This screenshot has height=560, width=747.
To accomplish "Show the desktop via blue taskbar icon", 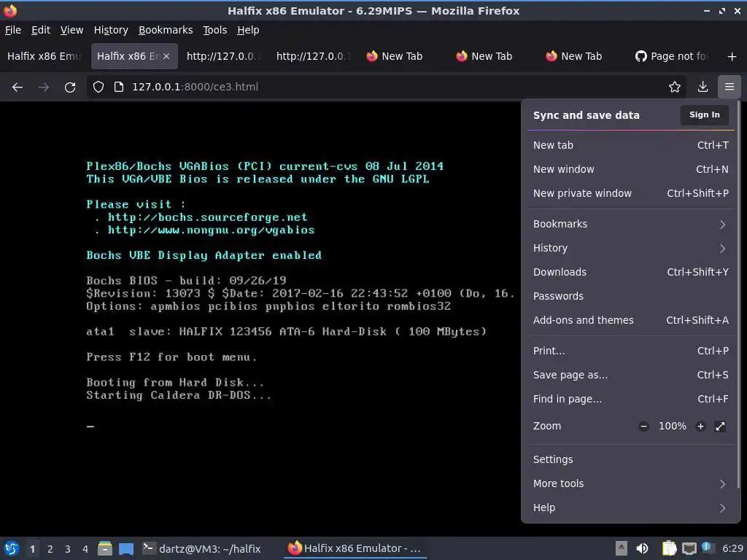I will 126,548.
